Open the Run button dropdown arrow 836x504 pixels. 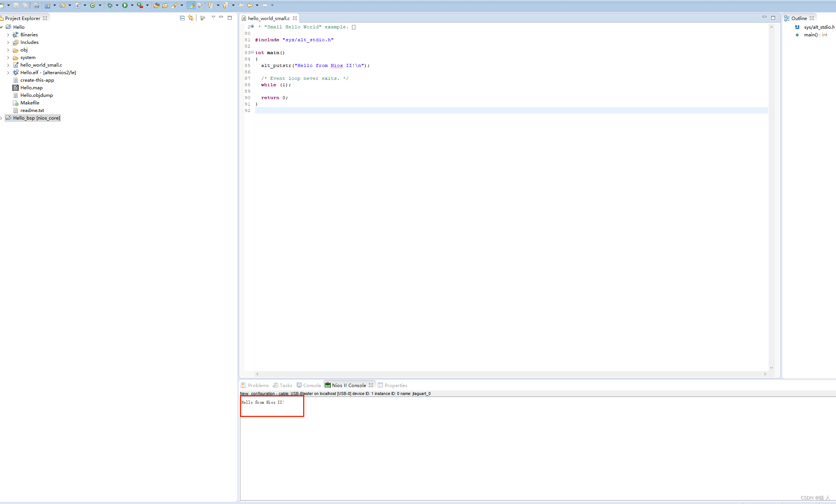coord(132,5)
